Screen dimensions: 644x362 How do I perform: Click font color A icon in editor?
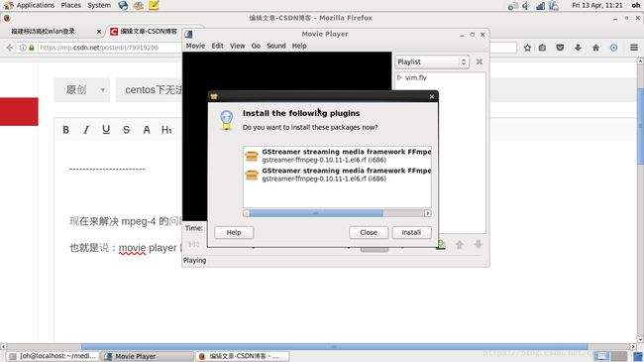click(147, 130)
